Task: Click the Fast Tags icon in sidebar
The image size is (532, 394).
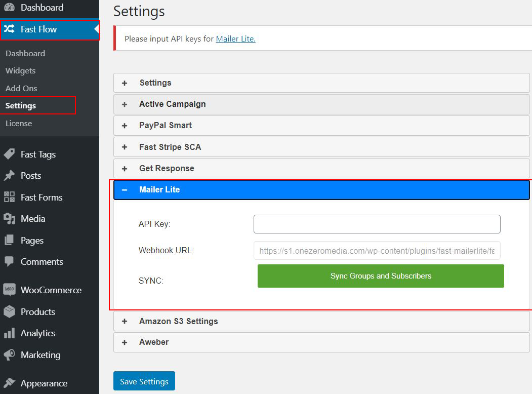Action: [x=9, y=154]
